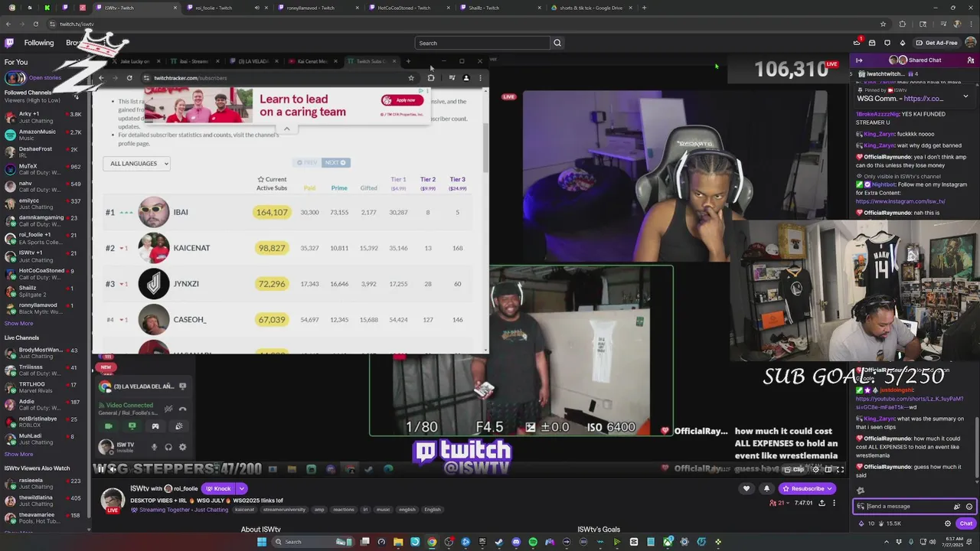Click the Resubscribe button
The height and width of the screenshot is (551, 980).
(807, 488)
